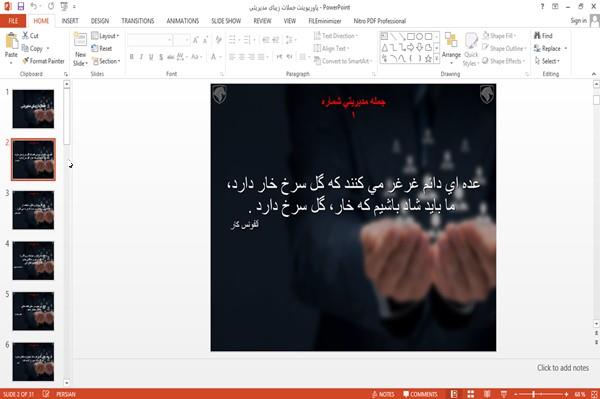Image resolution: width=600 pixels, height=399 pixels.
Task: Click the Reset button in Slides group
Action: [x=102, y=48]
